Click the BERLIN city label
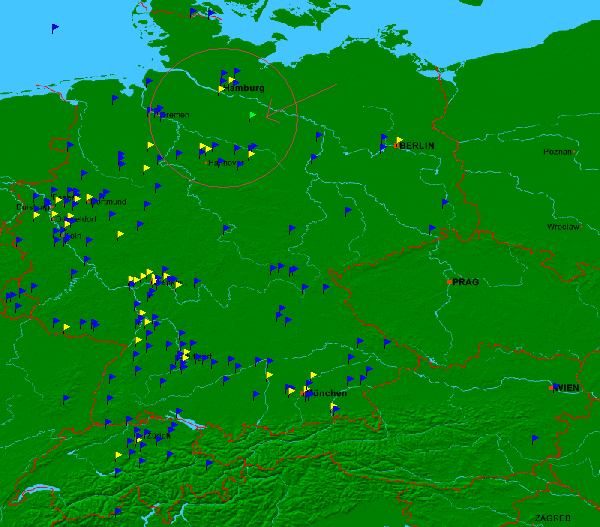The image size is (600, 527). coord(418,146)
